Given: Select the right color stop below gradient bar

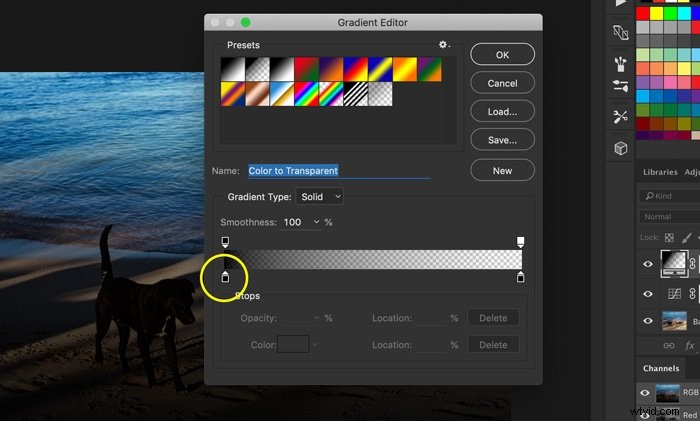Looking at the screenshot, I should click(521, 277).
